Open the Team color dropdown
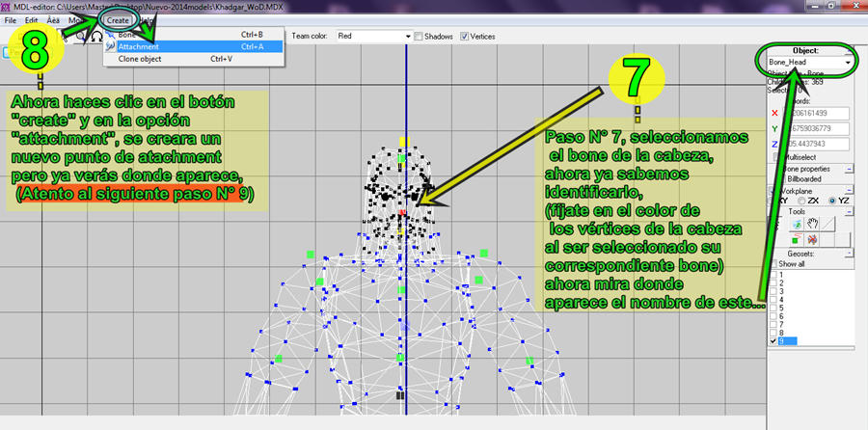Screen dimensions: 868x430 click(375, 36)
